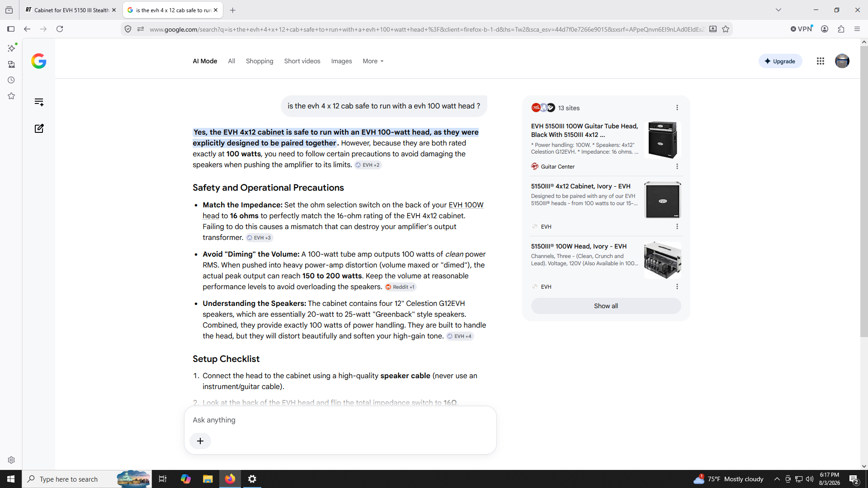Open more options for 13 sites panel
868x488 pixels.
(677, 108)
